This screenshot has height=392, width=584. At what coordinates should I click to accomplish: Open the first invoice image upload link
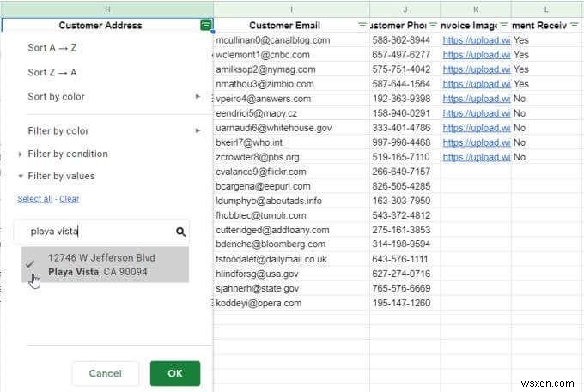pos(476,40)
